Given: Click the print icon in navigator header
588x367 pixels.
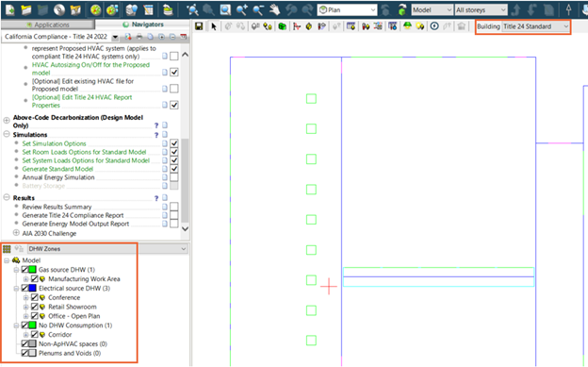Looking at the screenshot, I should tap(139, 37).
